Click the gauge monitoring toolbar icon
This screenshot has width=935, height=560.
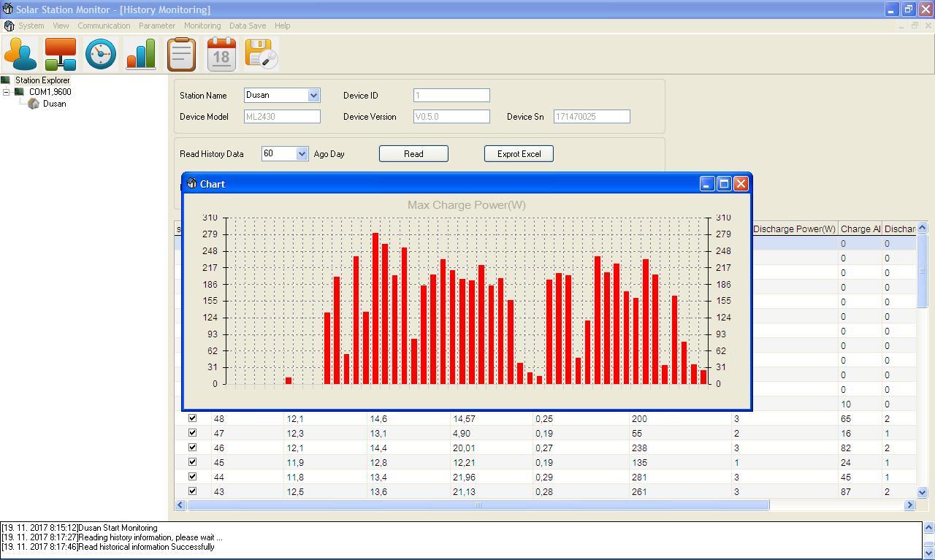pos(101,55)
